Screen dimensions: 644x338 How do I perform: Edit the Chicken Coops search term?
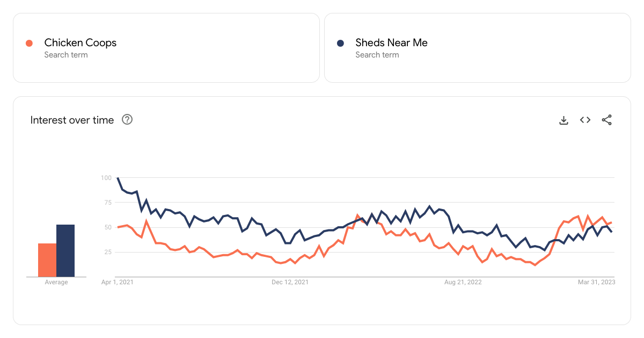pos(80,42)
